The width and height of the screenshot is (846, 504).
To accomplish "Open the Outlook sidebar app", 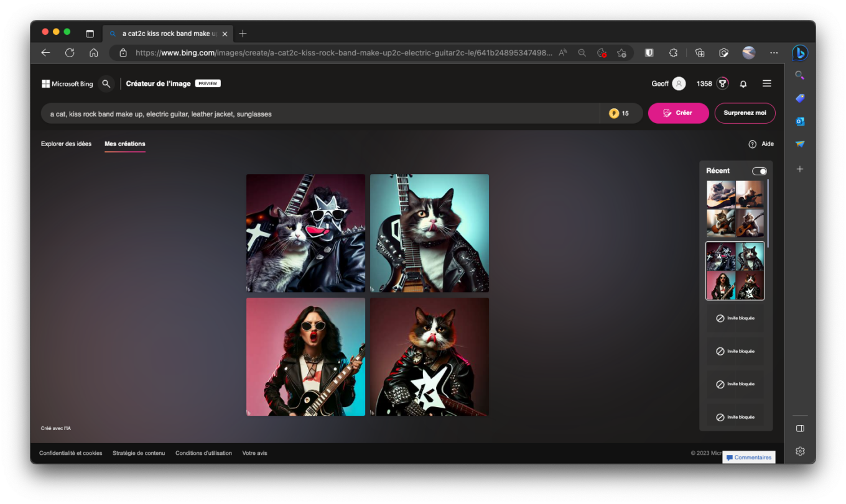I will pos(800,121).
